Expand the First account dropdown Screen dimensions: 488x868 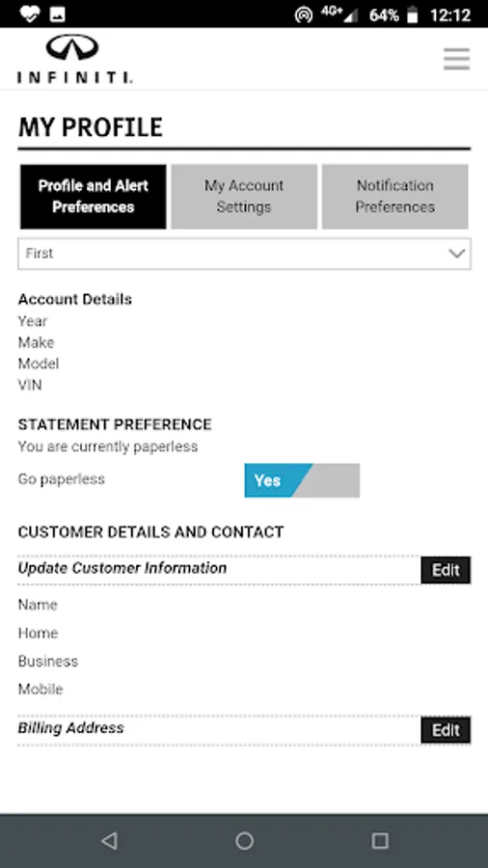(x=244, y=254)
